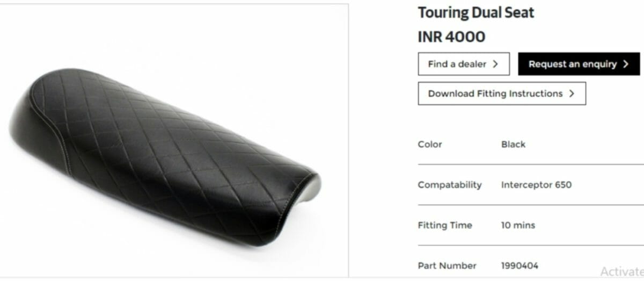Select the Black color value
The width and height of the screenshot is (644, 281).
click(513, 145)
